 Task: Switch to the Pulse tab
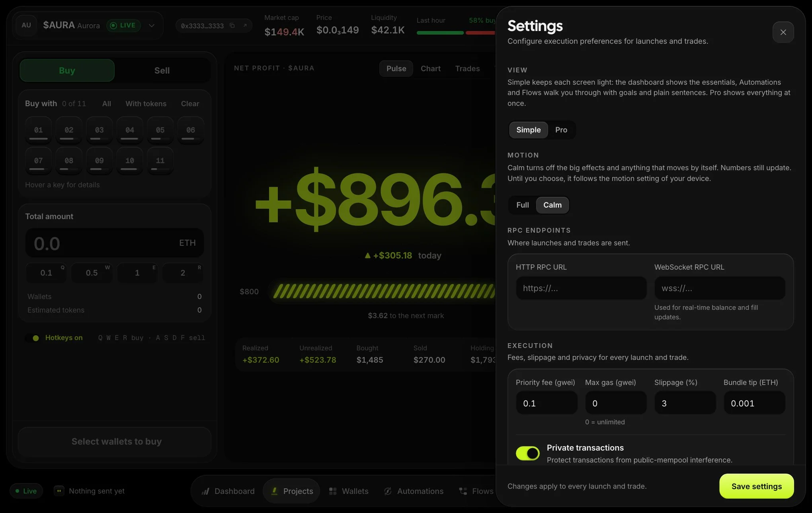click(396, 68)
